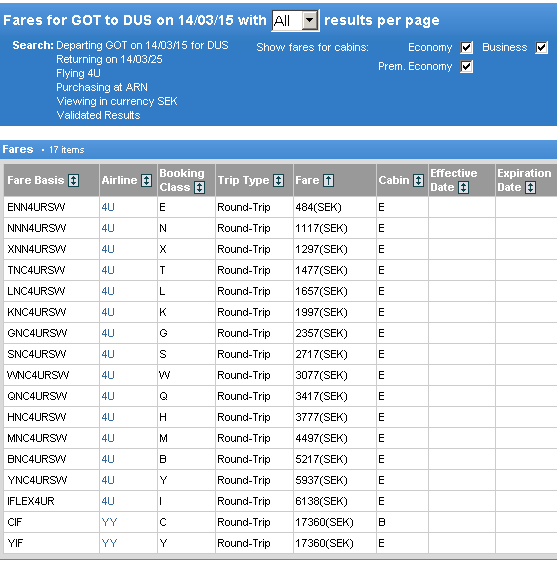Image resolution: width=557 pixels, height=566 pixels.
Task: Select fare basis XNN4URSW
Action: point(36,249)
